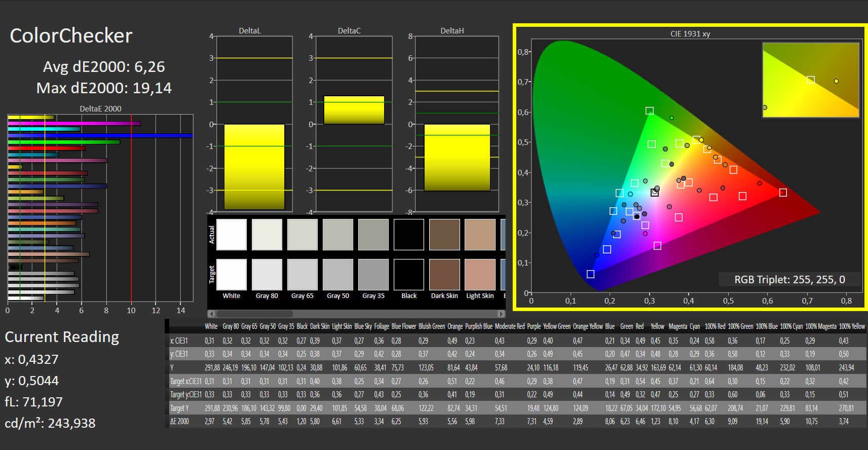Choose the Target Gray 50 swatch
This screenshot has height=450, width=868.
(338, 275)
